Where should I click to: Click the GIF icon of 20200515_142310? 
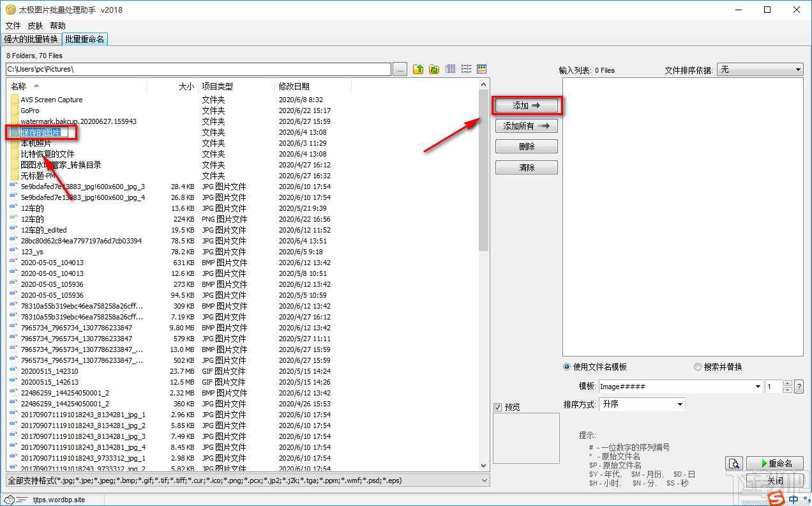click(14, 371)
